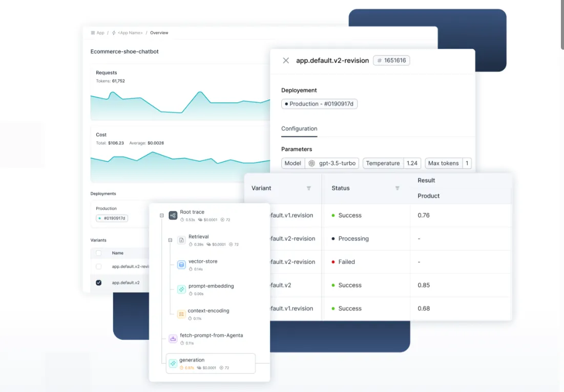Click the OpenAI logo beside gpt-3.5-turbo

312,163
